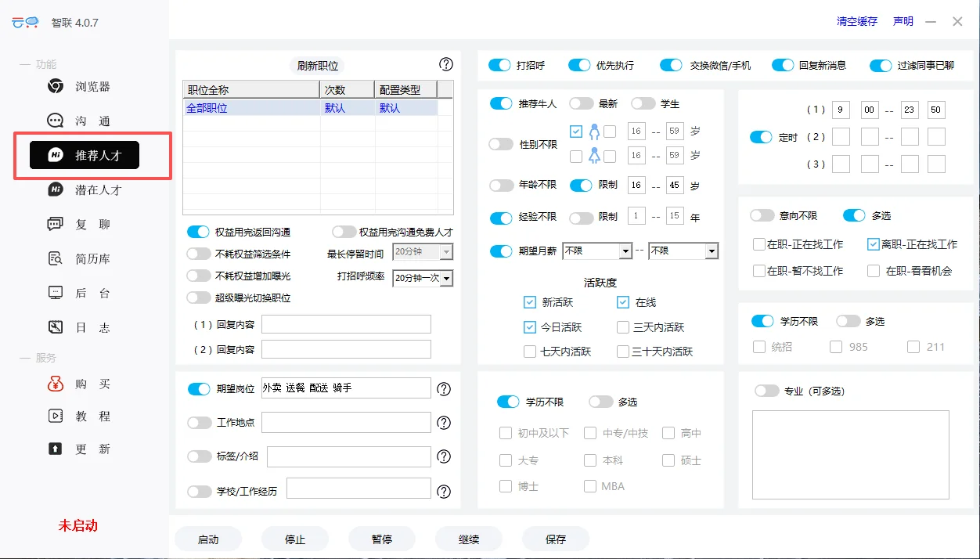Select 全部职位 in the job list
This screenshot has width=980, height=559.
point(207,107)
